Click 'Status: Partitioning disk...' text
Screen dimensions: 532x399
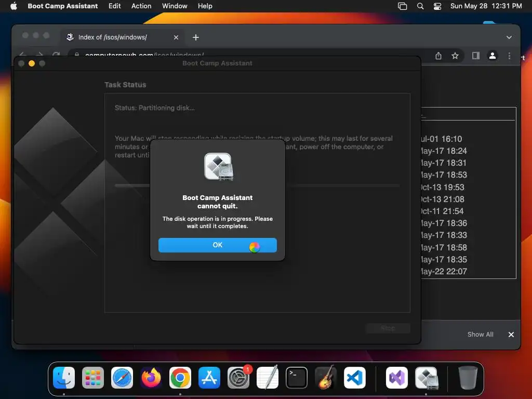[155, 108]
